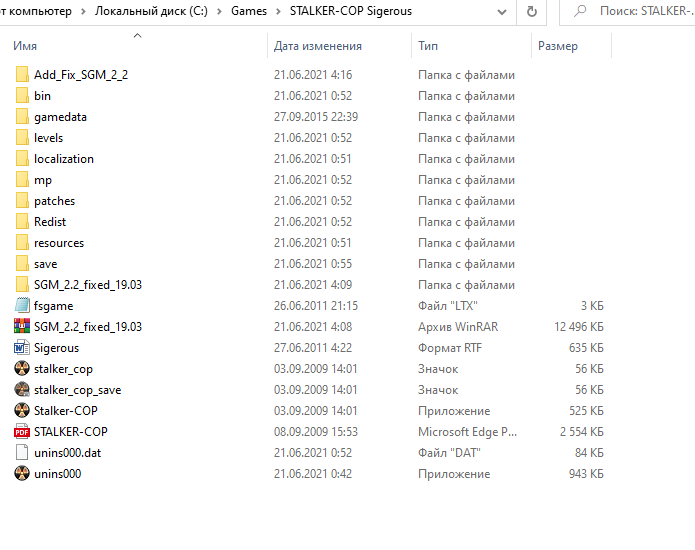Image resolution: width=695 pixels, height=550 pixels.
Task: Click the STALKER-COP PDF file icon
Action: (22, 431)
